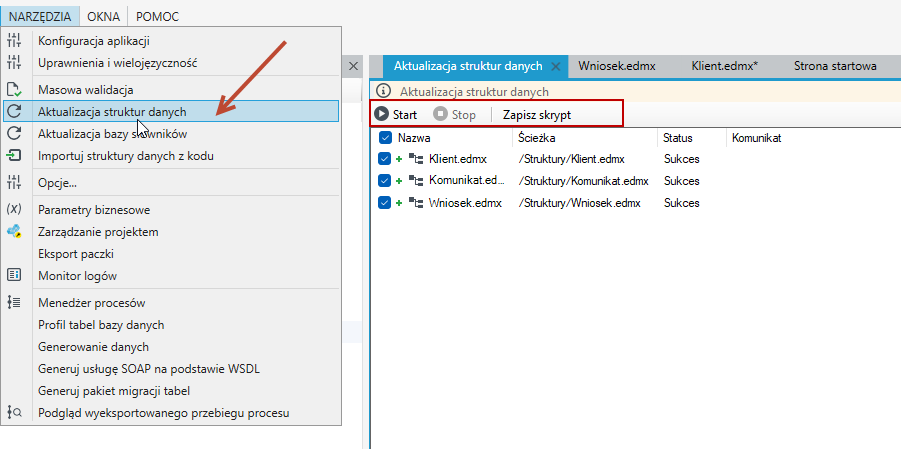Choose Konfiguracja aplikacji from the menu
901x449 pixels.
point(171,41)
